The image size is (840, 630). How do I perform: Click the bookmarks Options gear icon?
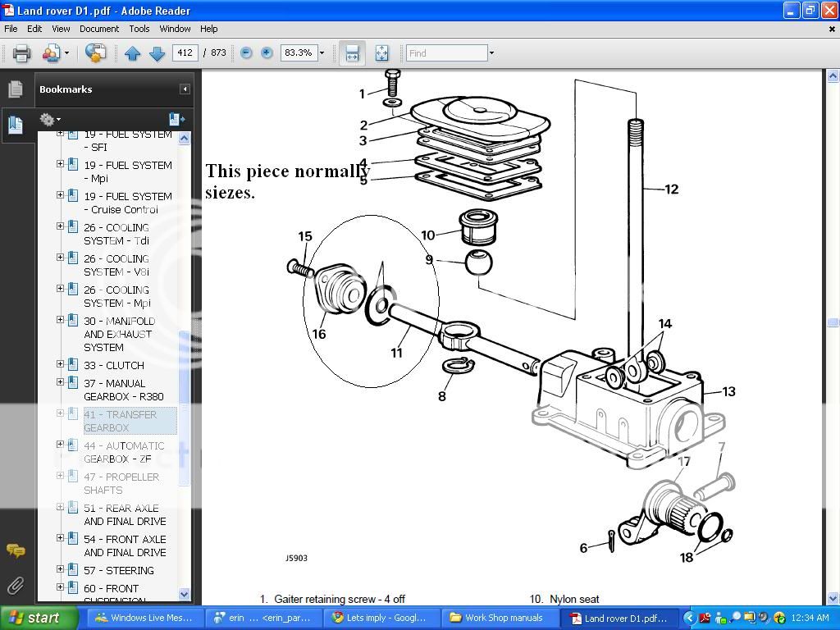(48, 119)
